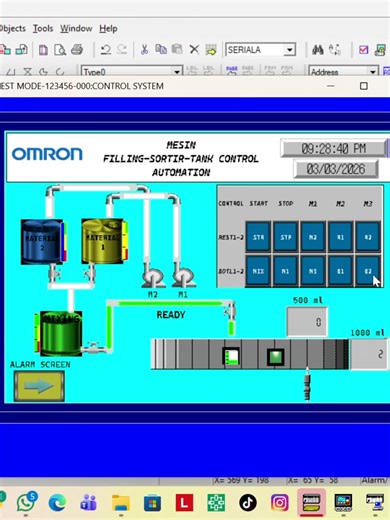This screenshot has width=390, height=520.
Task: Toggle the B2 button on control panel
Action: [368, 271]
